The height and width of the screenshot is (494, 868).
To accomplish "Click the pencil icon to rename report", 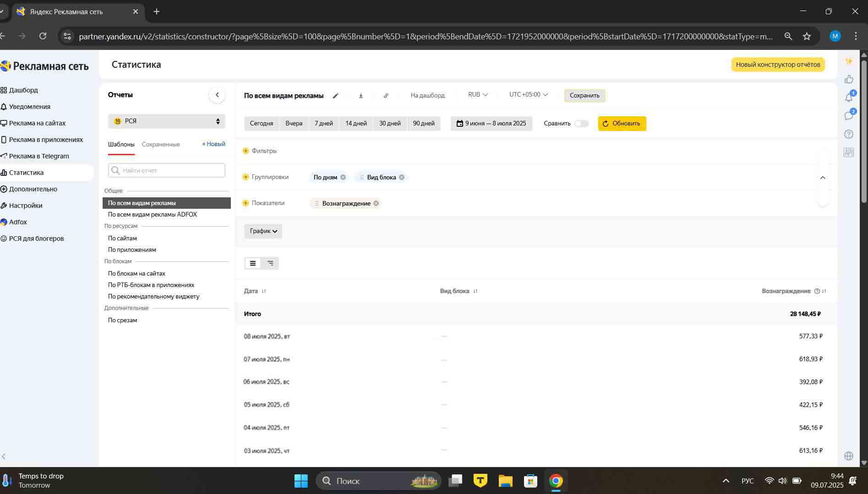I will pos(335,96).
